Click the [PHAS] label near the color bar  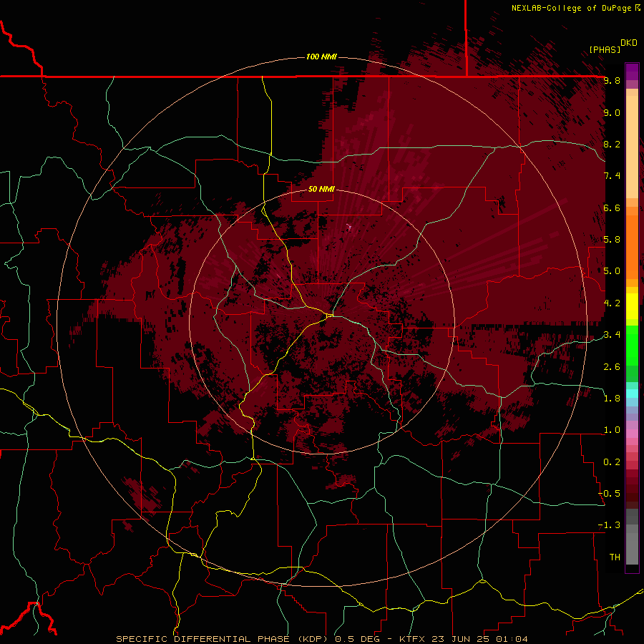click(605, 49)
